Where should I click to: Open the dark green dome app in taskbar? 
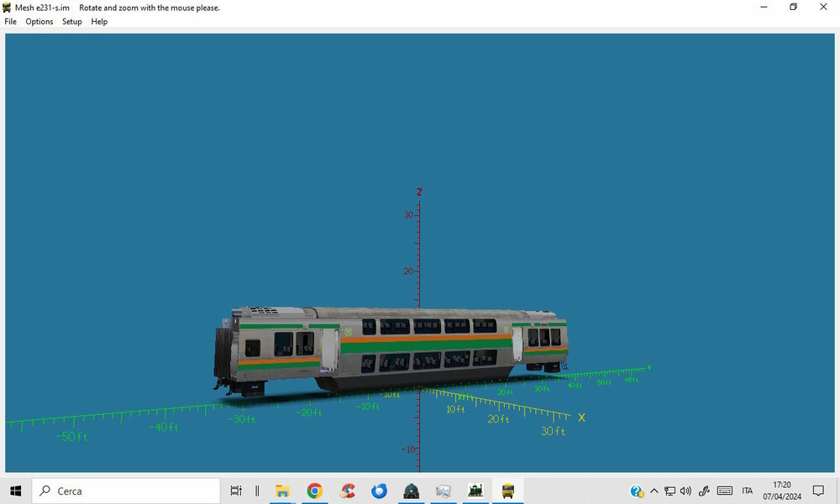click(x=412, y=491)
